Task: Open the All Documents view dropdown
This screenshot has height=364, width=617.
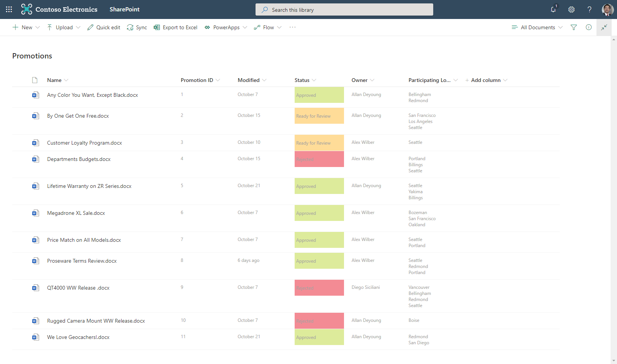Action: click(x=537, y=27)
